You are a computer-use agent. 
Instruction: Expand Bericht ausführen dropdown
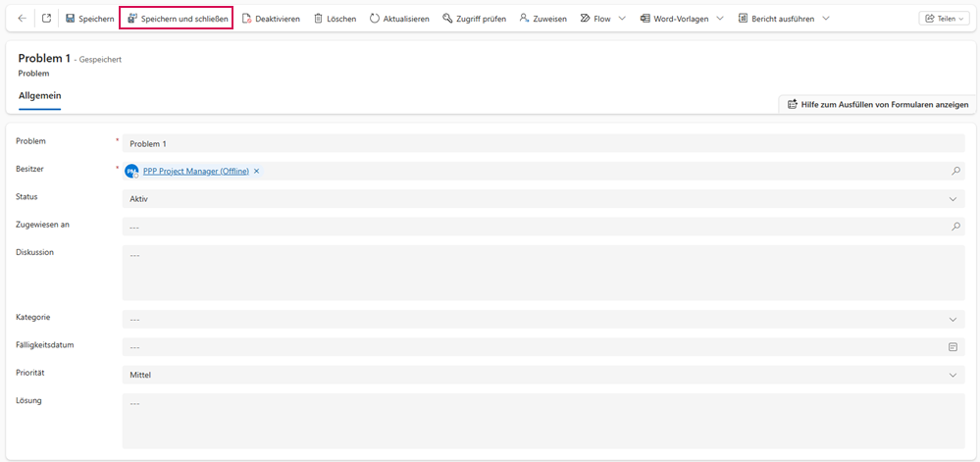[825, 19]
